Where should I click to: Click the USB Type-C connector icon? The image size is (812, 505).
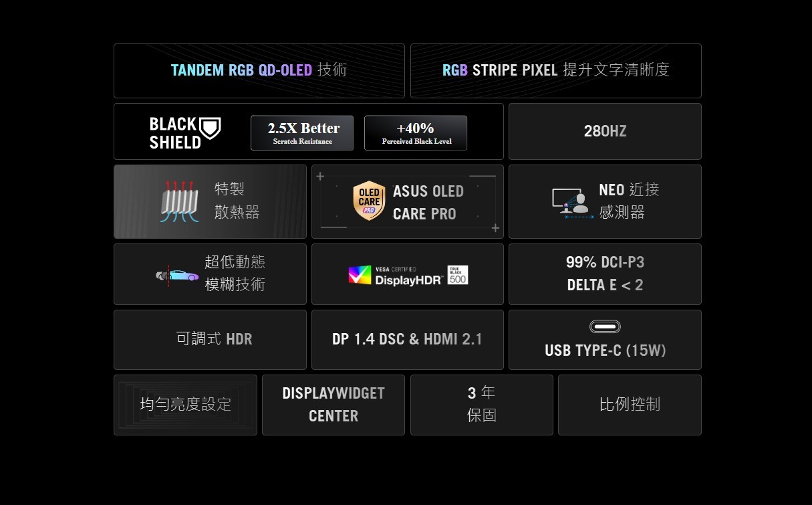(605, 326)
